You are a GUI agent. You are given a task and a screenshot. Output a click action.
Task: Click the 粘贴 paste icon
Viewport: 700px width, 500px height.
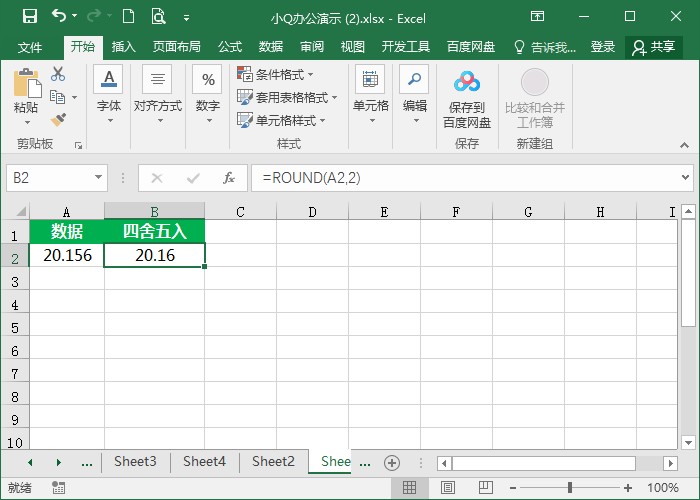[27, 83]
